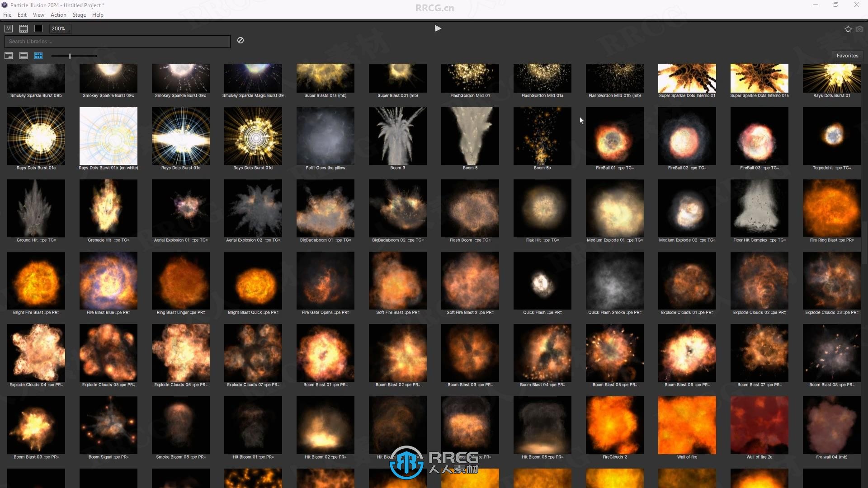Select Floor Hit Complex thumbnail

click(x=759, y=208)
